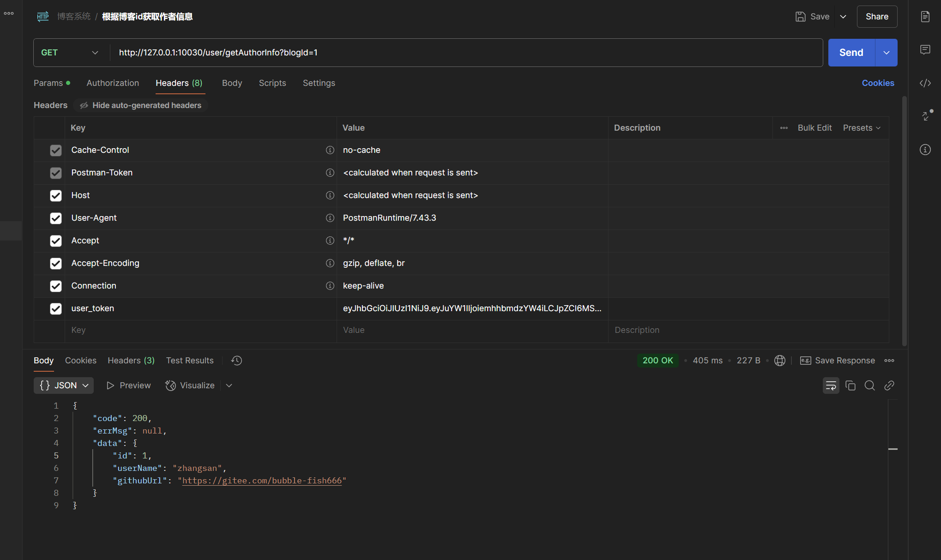Uncheck the Accept-Encoding header checkbox
941x560 pixels.
coord(56,264)
